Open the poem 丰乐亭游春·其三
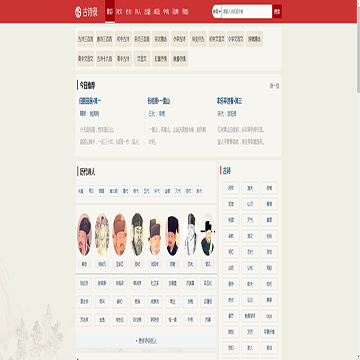Image resolution: width=360 pixels, height=360 pixels. click(229, 101)
